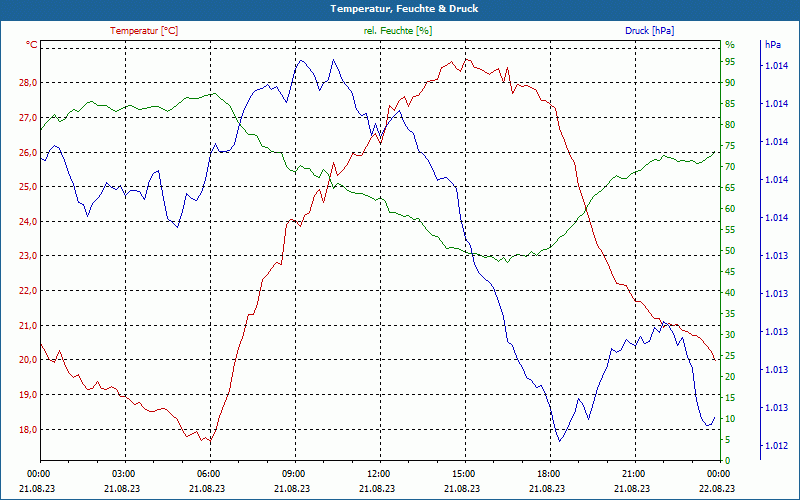The height and width of the screenshot is (500, 800).
Task: Click the '75' humidity axis value
Action: (730, 145)
